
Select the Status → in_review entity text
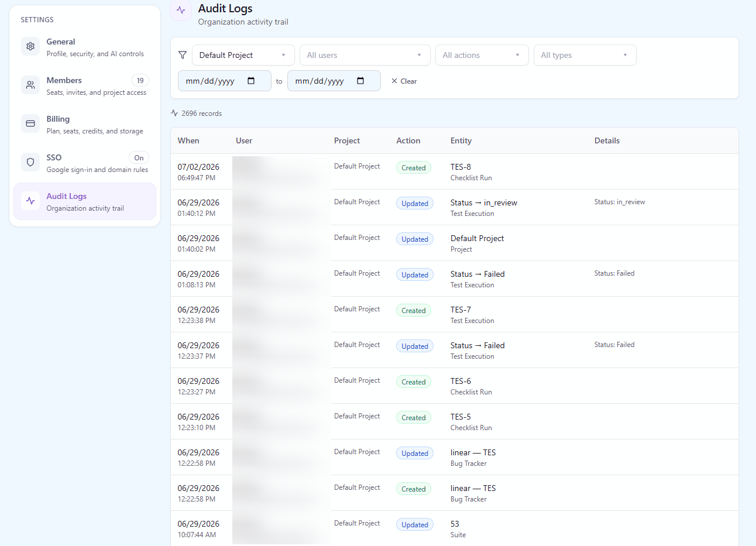[x=484, y=202]
